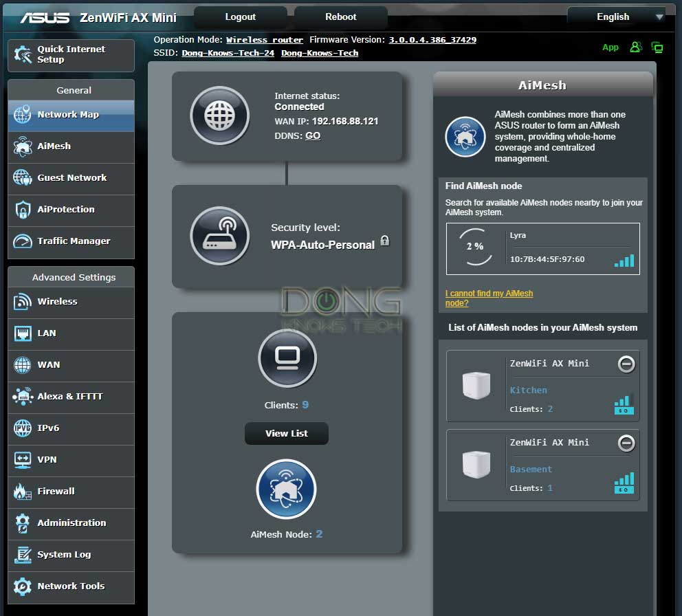This screenshot has height=616, width=682.
Task: Click the green user account icon
Action: click(636, 47)
